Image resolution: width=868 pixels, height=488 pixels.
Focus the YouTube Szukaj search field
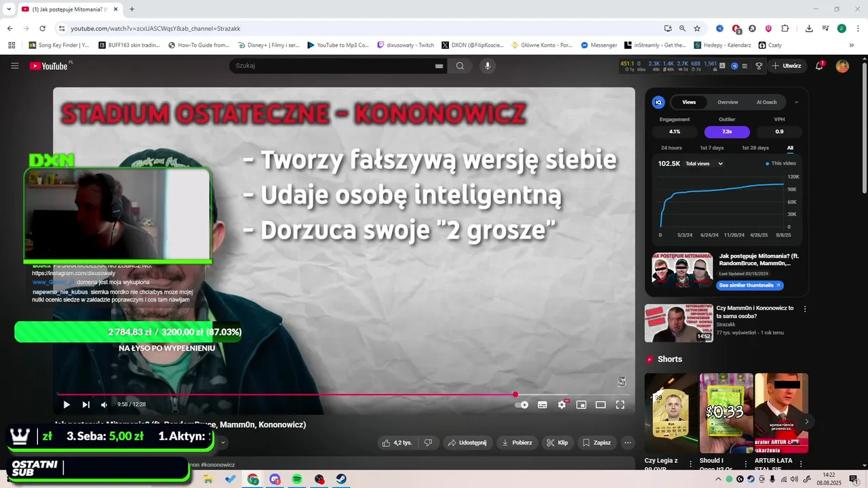click(332, 66)
